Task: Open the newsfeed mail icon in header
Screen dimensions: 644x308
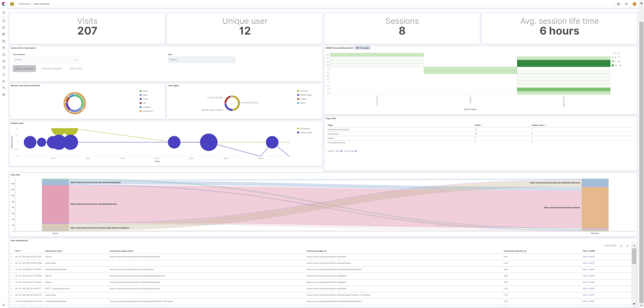Action: click(627, 4)
